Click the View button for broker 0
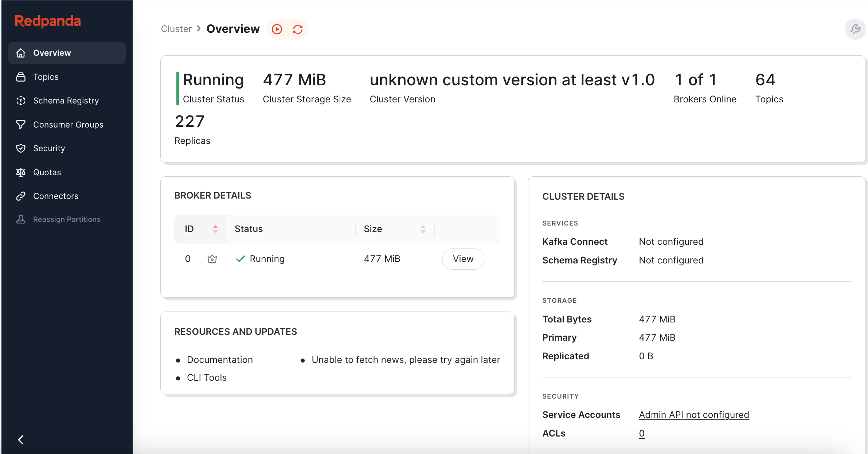 point(463,259)
